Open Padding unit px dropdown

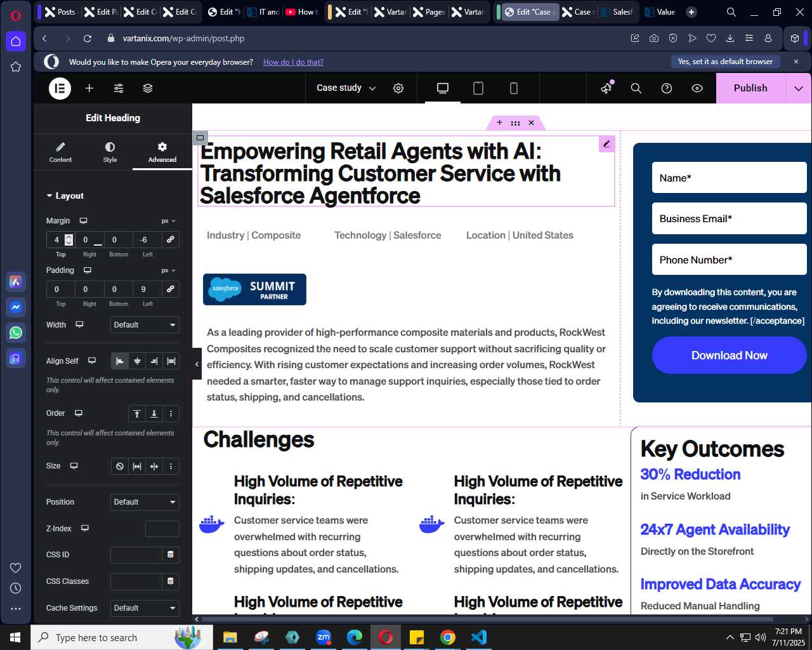[168, 270]
